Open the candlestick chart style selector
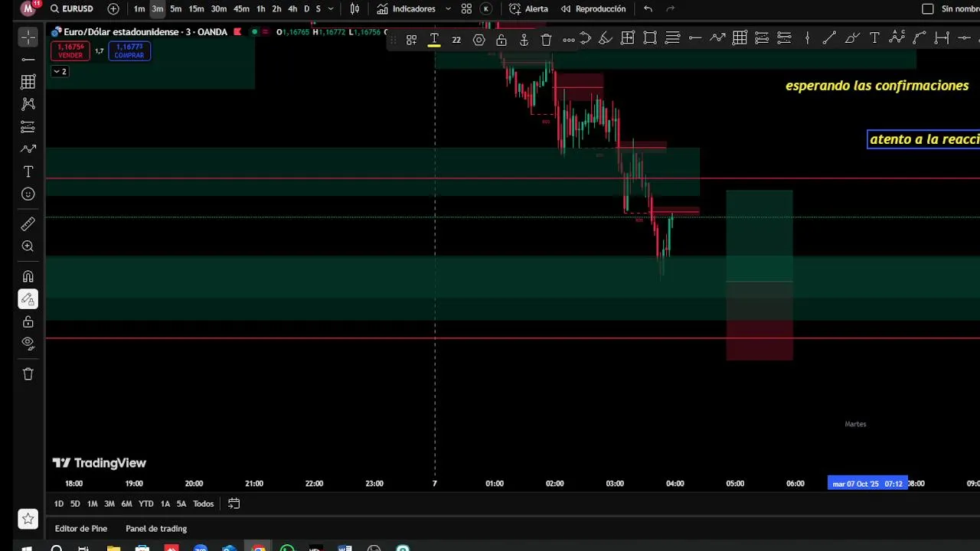 tap(354, 8)
